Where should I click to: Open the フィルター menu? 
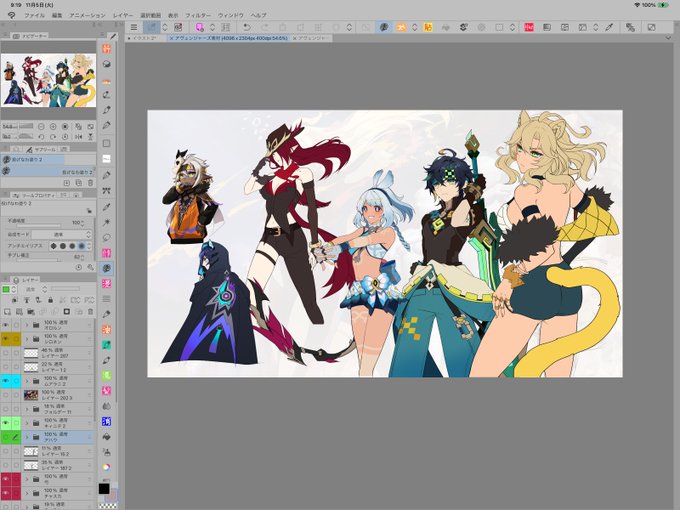tap(198, 15)
